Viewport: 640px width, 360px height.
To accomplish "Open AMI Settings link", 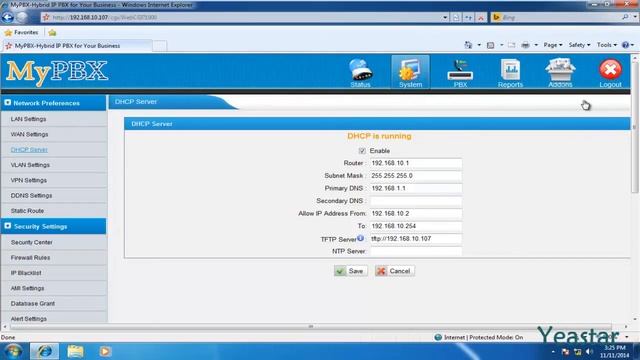I will 27,288.
